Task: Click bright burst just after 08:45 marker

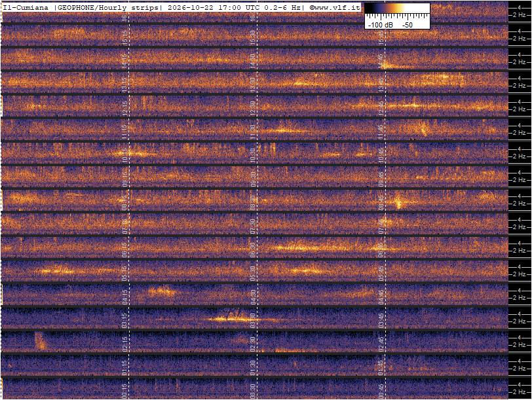Action: (399, 202)
